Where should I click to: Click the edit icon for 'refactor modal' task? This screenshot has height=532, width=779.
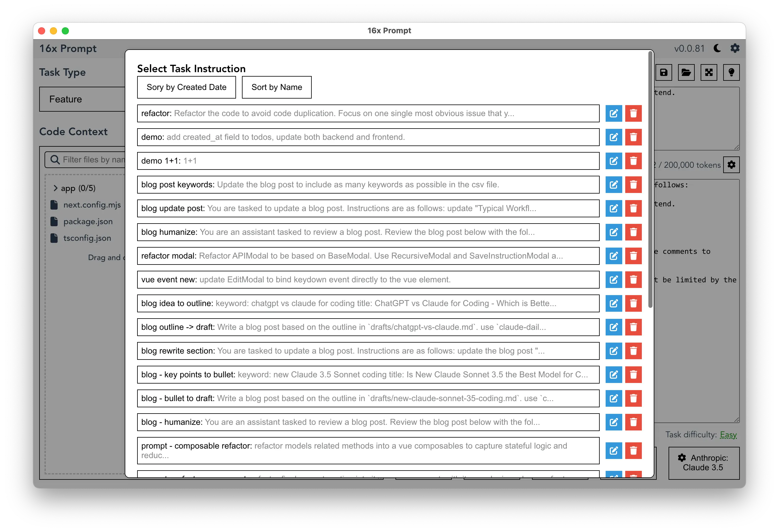[614, 256]
